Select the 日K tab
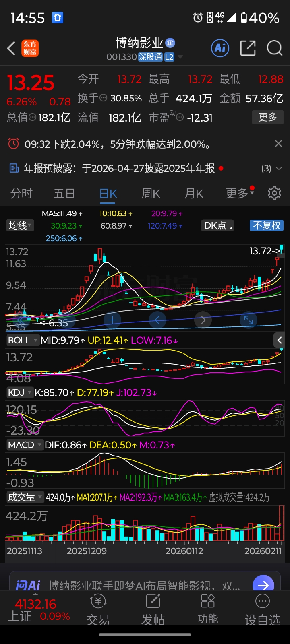Screen dimensions: 290x644 coord(108,194)
